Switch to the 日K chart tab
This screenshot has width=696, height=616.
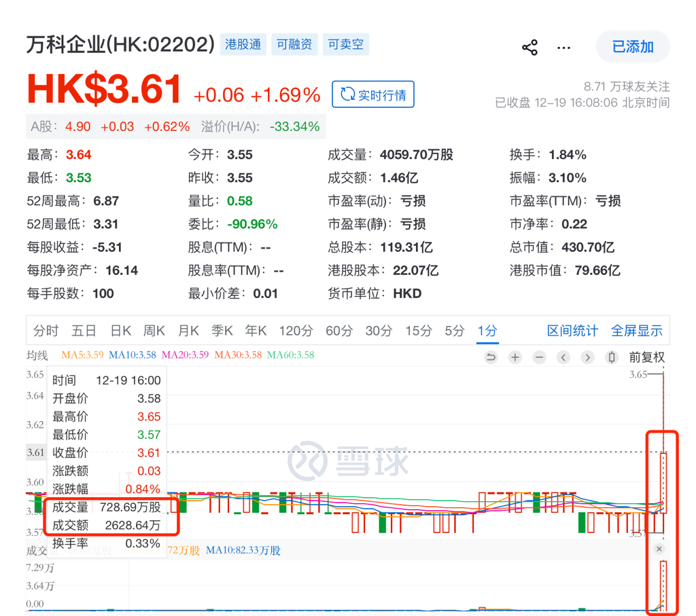pos(121,331)
